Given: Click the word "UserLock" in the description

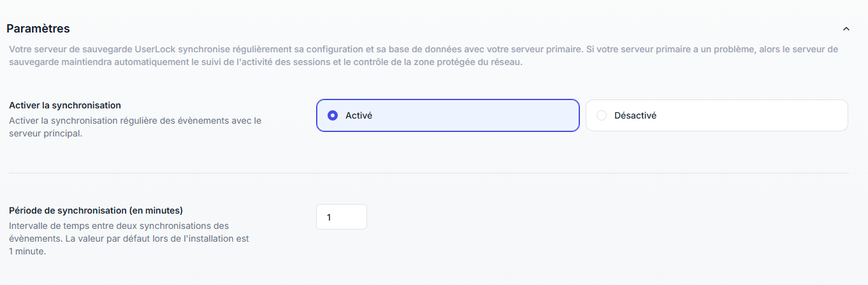Looking at the screenshot, I should (155, 49).
